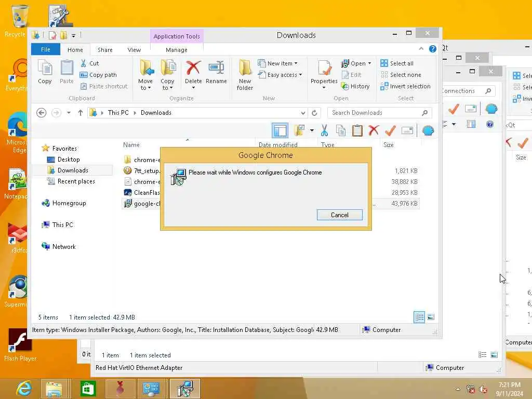Click Open in the ribbon Open group
Screen dimensions: 532x399
click(356, 63)
